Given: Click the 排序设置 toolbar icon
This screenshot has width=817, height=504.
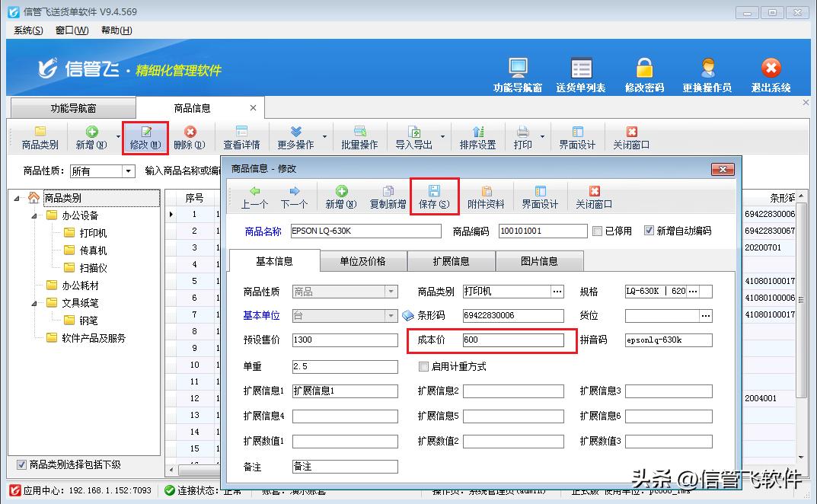Looking at the screenshot, I should pos(477,137).
